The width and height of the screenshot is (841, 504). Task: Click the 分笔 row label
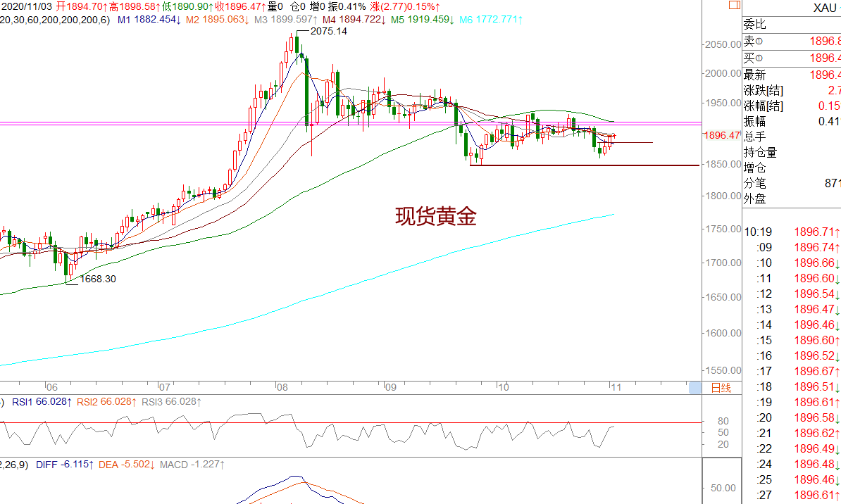click(754, 184)
